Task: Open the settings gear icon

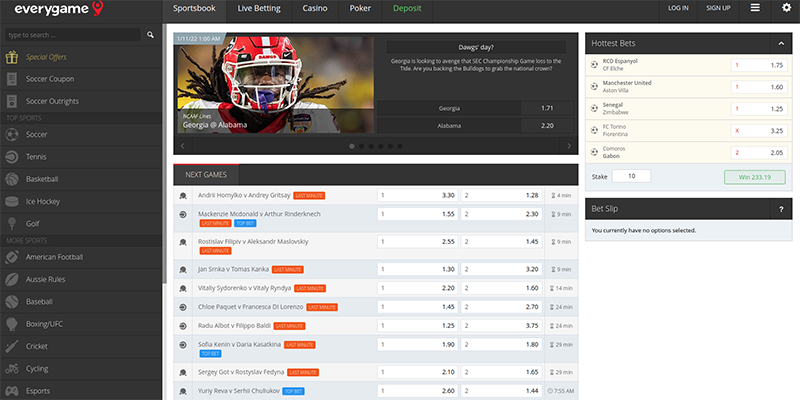Action: pyautogui.click(x=786, y=8)
